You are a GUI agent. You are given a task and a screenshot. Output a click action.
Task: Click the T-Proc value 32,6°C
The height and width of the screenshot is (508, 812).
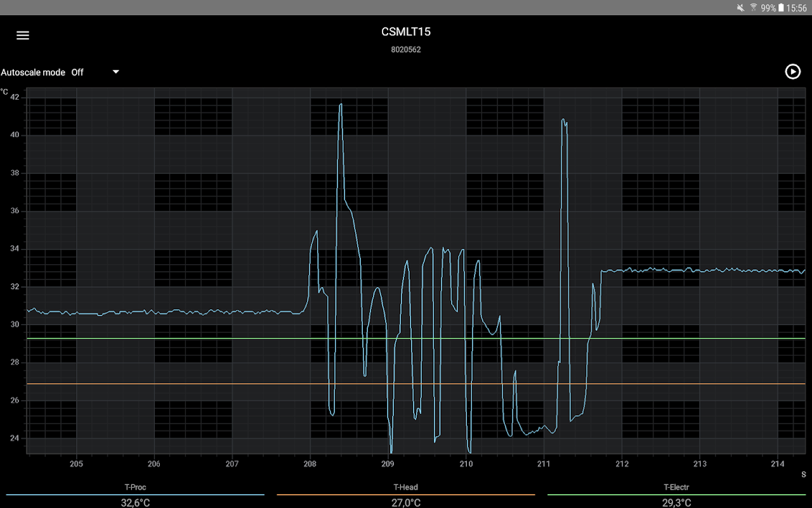pyautogui.click(x=135, y=503)
